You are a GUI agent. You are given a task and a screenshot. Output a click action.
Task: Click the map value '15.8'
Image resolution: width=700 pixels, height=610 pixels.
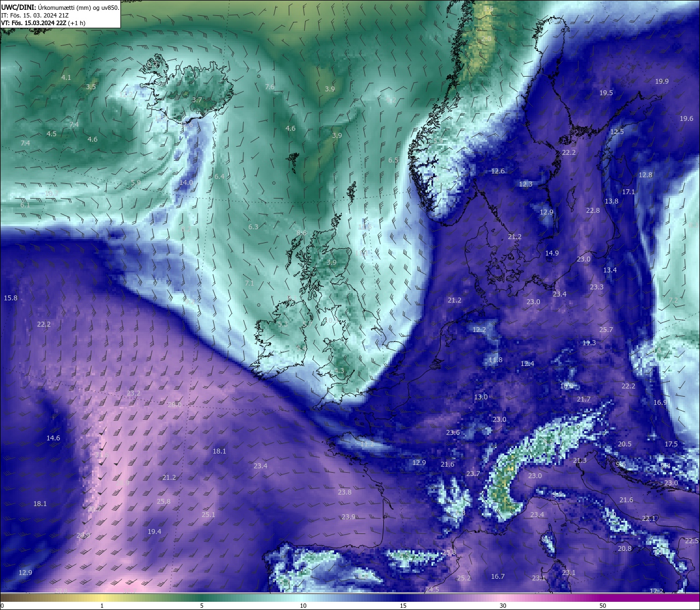[x=10, y=298]
